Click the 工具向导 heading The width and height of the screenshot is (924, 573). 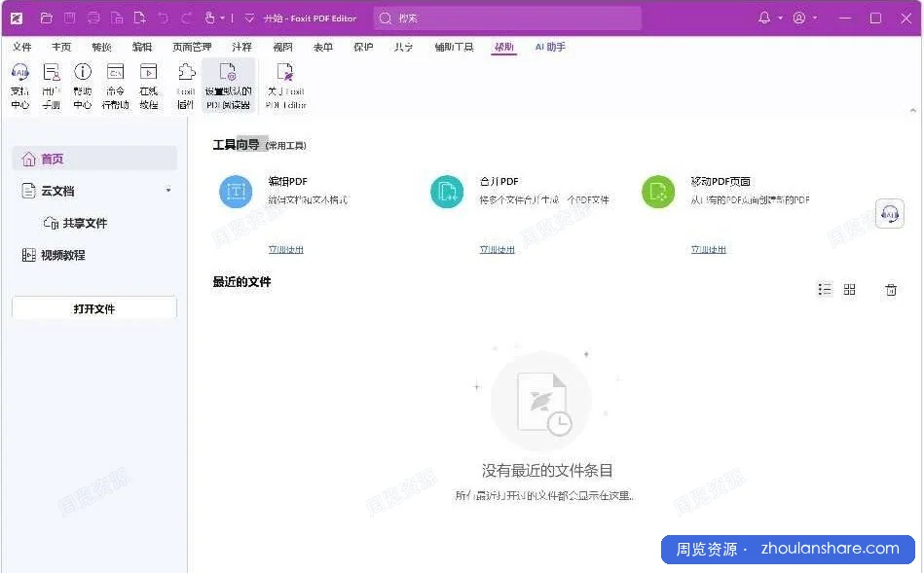point(236,145)
